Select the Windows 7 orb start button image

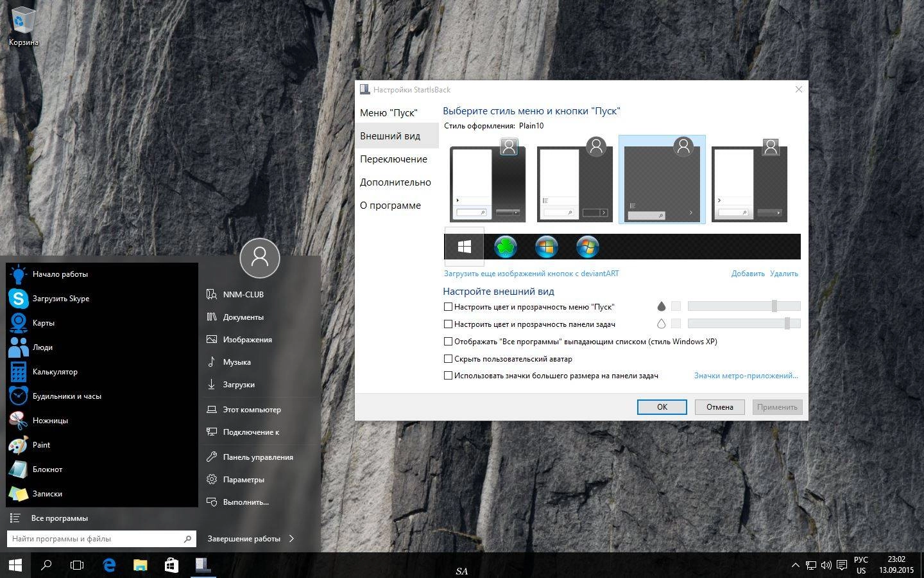click(588, 247)
